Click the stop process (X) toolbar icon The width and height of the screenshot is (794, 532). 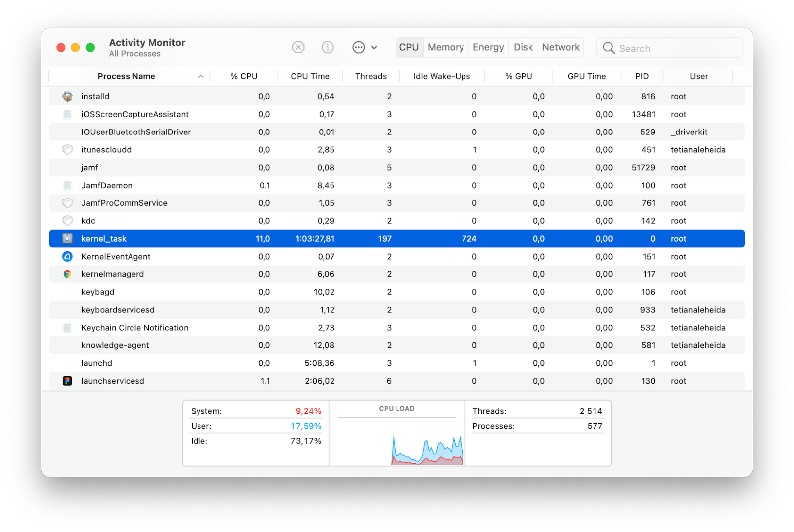298,47
